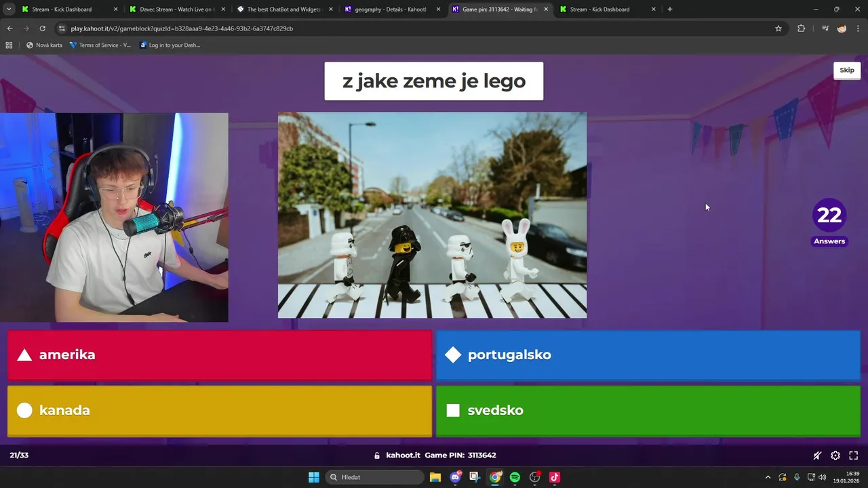Bookmark this page with the star
This screenshot has width=868, height=488.
point(778,28)
